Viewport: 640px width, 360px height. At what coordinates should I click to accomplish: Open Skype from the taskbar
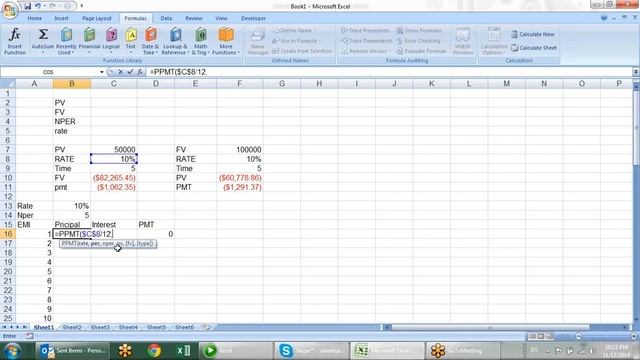click(311, 351)
